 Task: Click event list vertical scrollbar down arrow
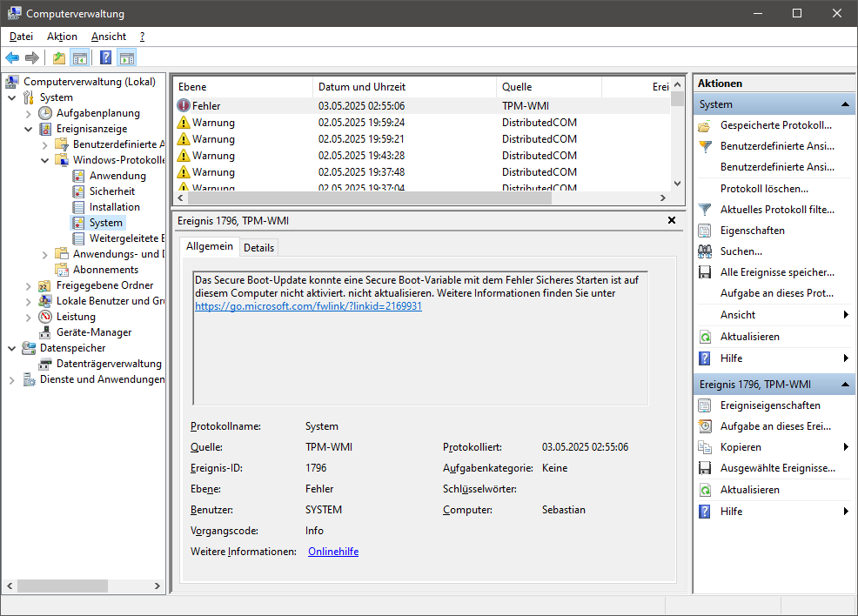click(x=677, y=184)
